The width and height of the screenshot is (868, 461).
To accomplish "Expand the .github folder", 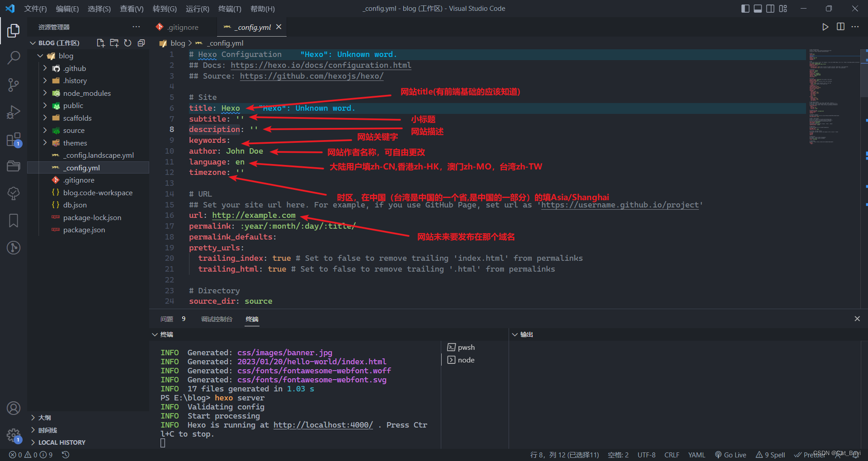I will point(88,68).
